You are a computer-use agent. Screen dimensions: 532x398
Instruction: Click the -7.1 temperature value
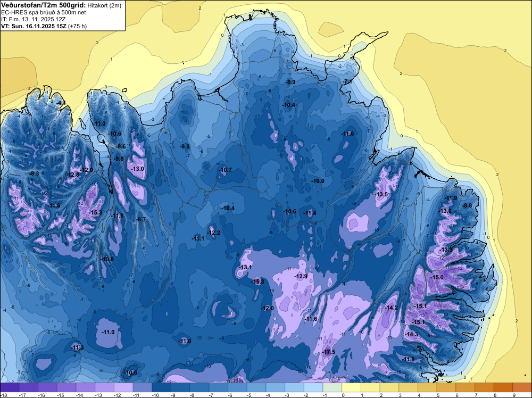[x=347, y=82]
